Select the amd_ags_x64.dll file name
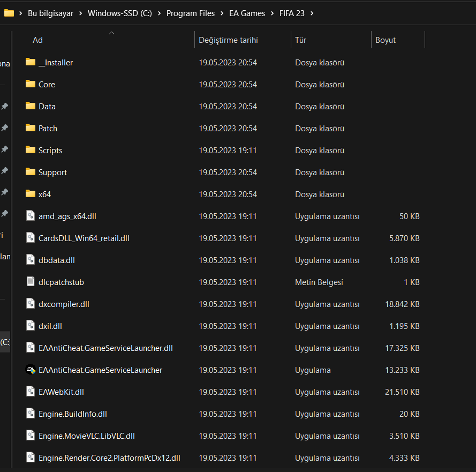This screenshot has width=476, height=472. [67, 216]
